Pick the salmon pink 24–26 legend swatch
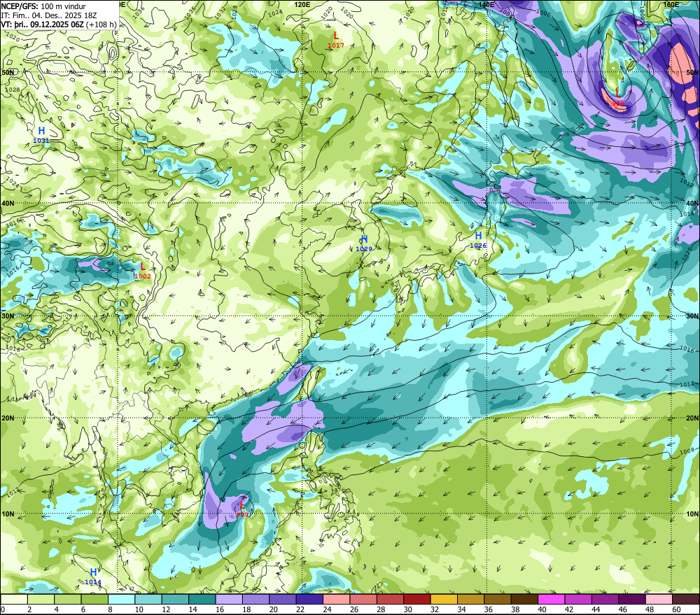 pyautogui.click(x=336, y=599)
